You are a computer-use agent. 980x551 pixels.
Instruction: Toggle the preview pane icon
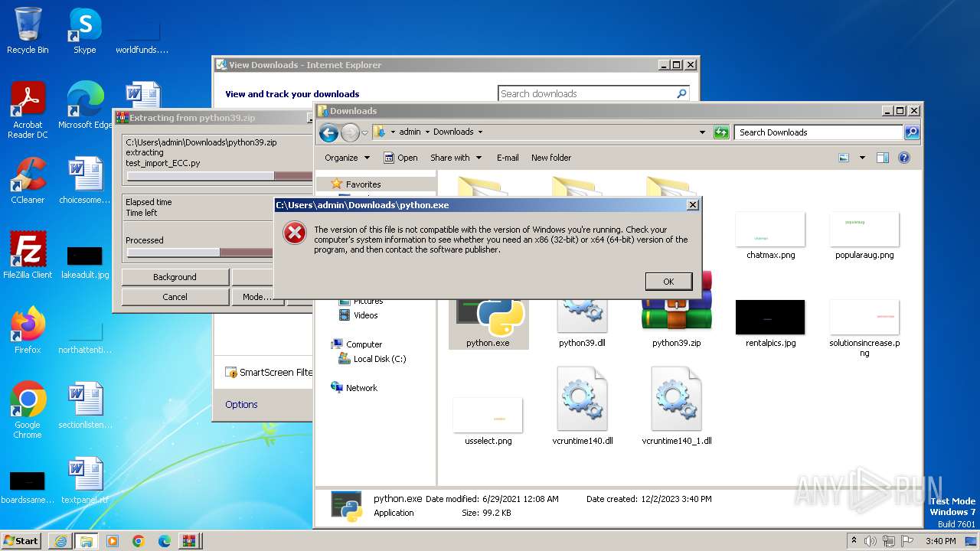pos(882,158)
